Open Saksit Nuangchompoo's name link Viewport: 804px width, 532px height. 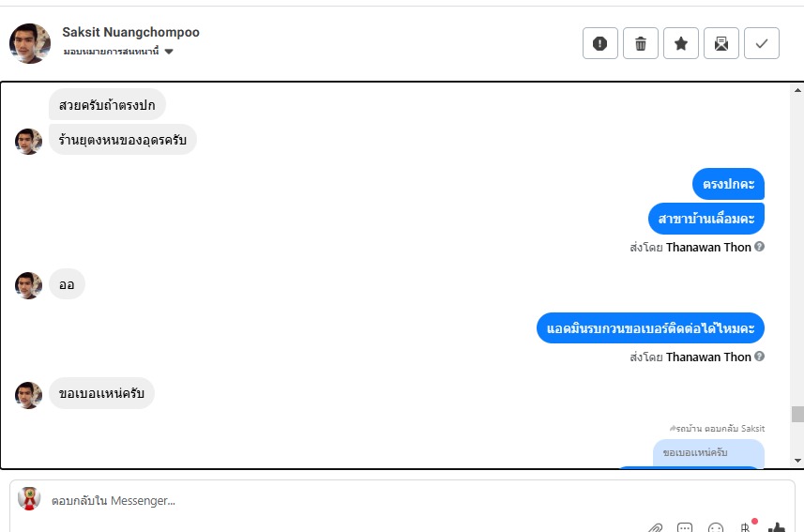(130, 32)
